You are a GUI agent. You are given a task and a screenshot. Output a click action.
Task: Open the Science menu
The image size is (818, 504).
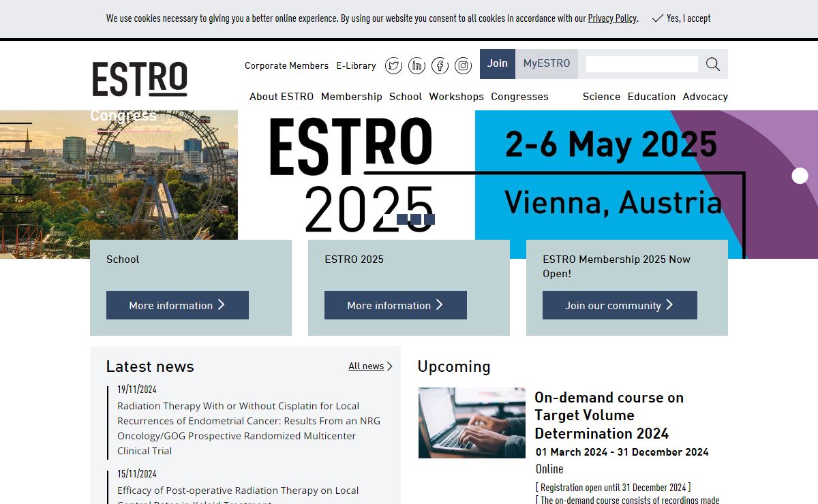pos(601,97)
